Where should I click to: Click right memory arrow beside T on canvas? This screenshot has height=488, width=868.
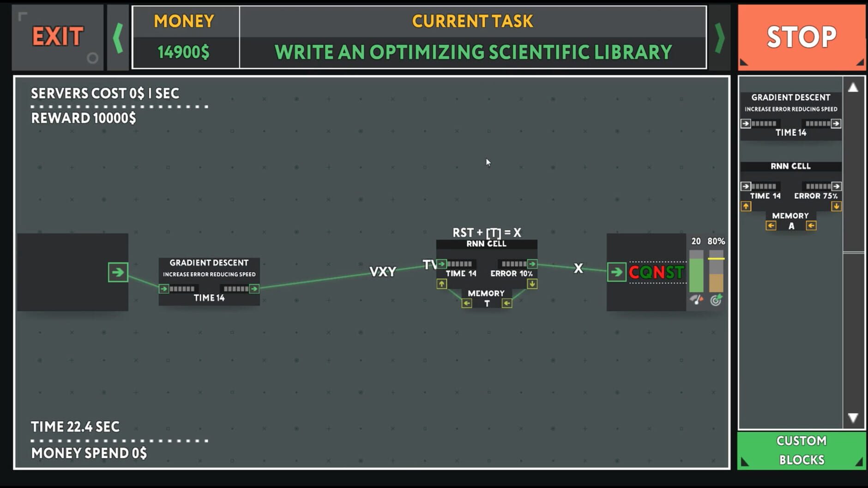pyautogui.click(x=507, y=303)
